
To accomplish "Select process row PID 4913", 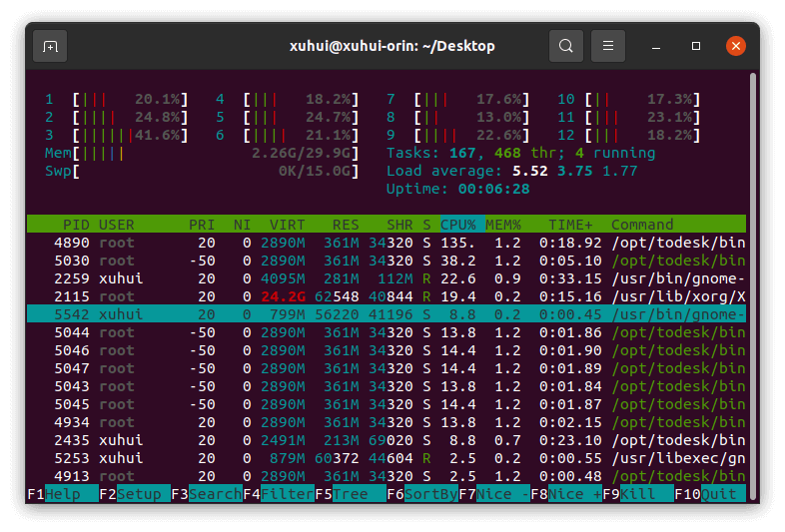I will [387, 476].
